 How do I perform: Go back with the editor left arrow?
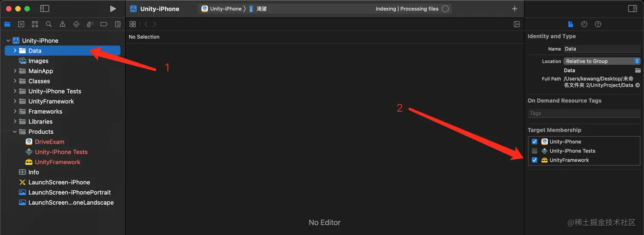146,24
